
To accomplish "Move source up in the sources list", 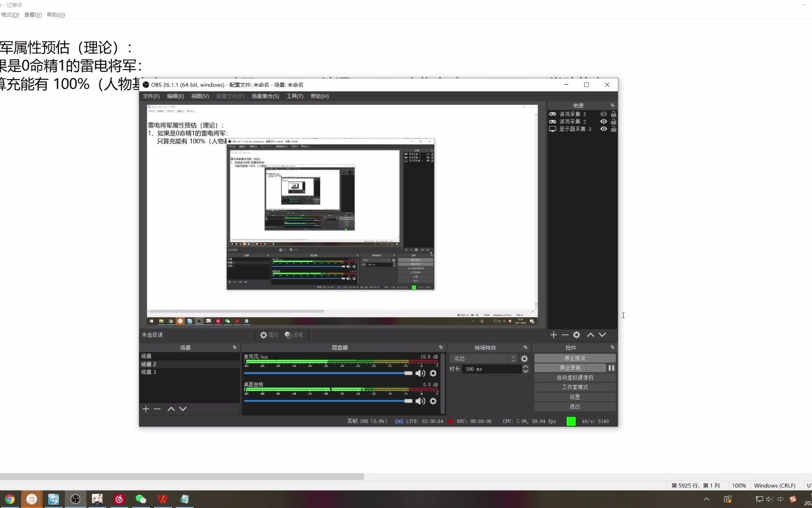I will [591, 335].
